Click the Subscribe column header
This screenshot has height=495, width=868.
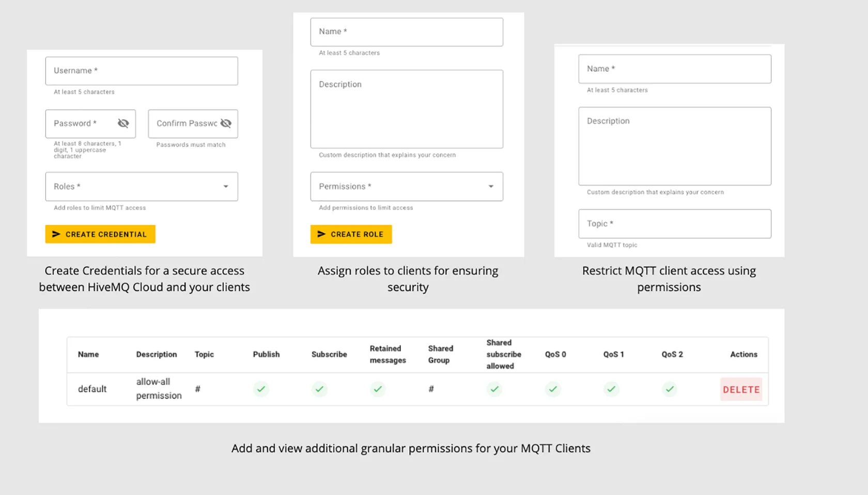(x=329, y=354)
